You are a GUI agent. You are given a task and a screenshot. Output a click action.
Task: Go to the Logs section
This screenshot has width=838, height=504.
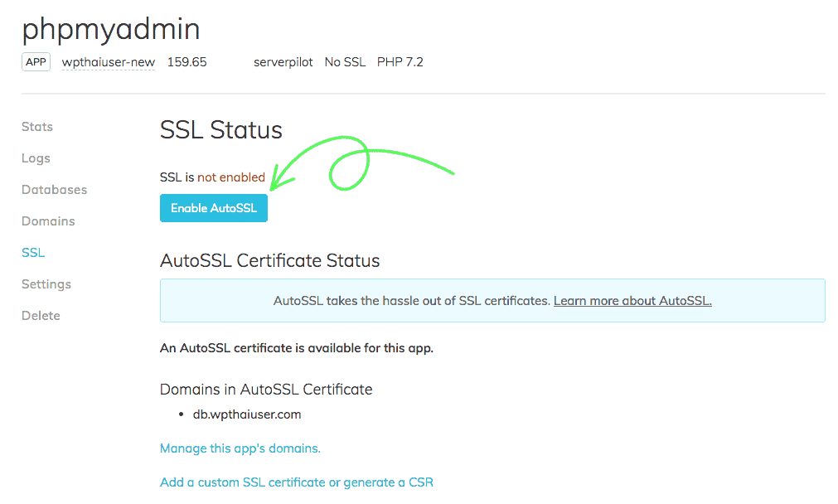(36, 158)
